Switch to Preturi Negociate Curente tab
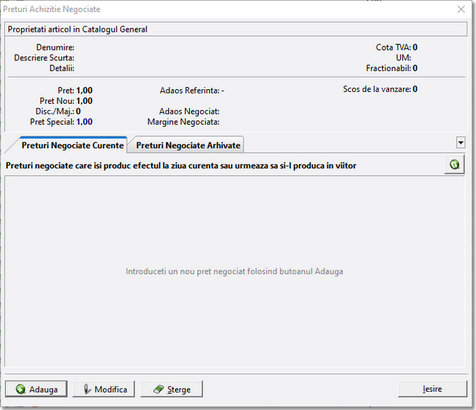The width and height of the screenshot is (476, 410). 72,145
